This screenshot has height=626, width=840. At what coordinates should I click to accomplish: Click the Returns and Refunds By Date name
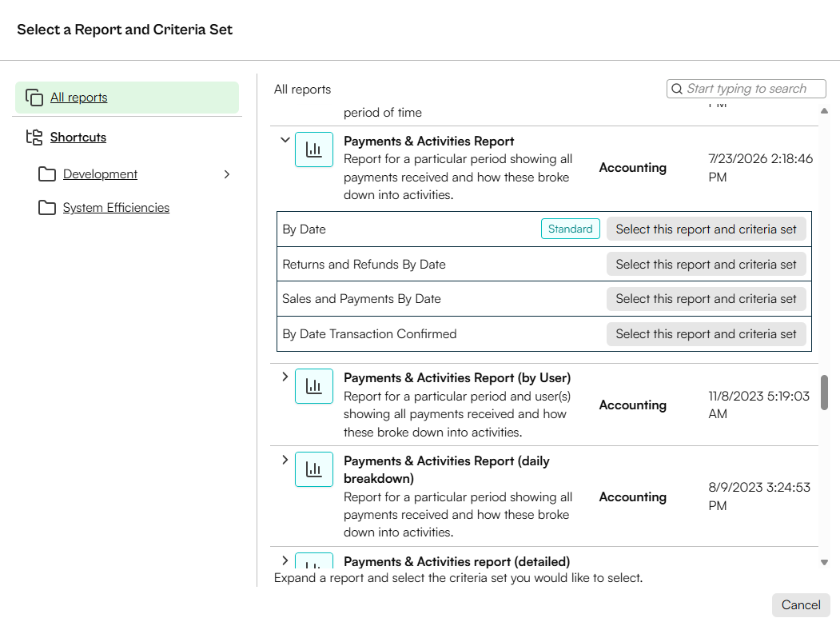(x=364, y=264)
